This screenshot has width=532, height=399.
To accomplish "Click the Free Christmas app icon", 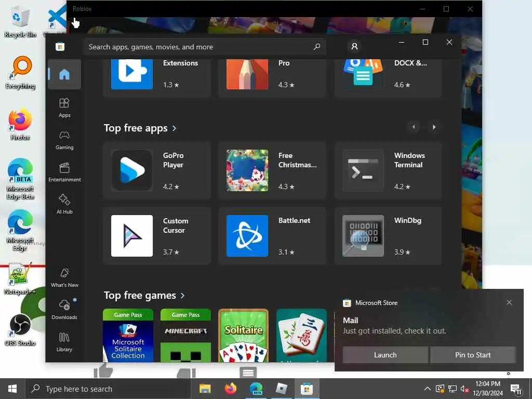I will [x=247, y=170].
